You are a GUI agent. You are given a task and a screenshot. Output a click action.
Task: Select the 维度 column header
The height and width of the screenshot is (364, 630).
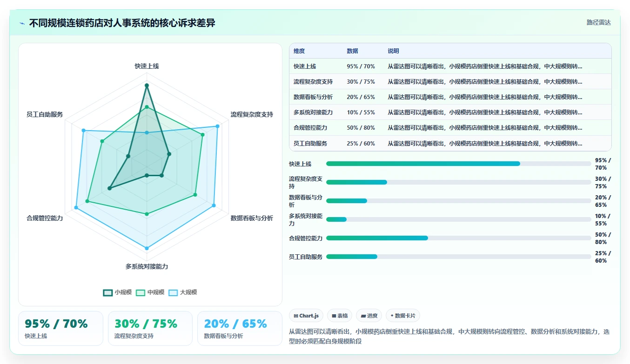click(299, 51)
